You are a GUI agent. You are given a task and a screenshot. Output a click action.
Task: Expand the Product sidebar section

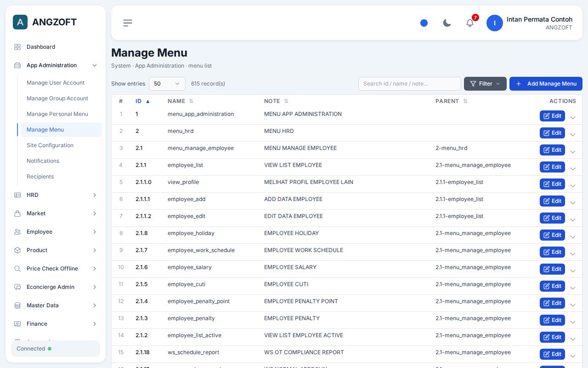click(56, 250)
